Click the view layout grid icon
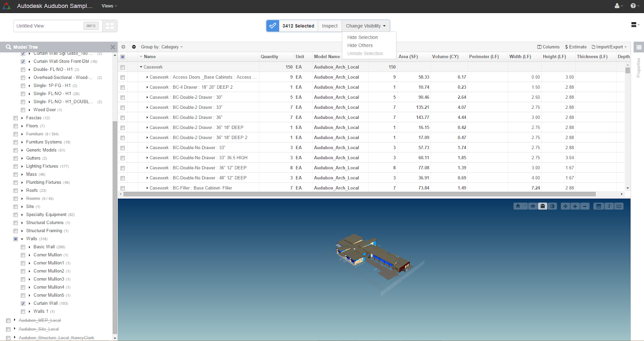The width and height of the screenshot is (644, 341). [109, 26]
